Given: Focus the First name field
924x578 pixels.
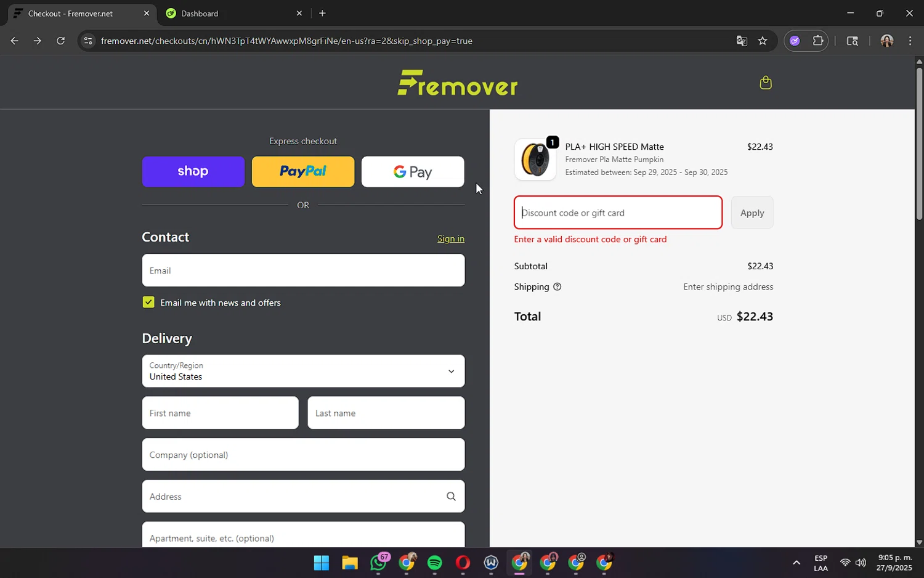Looking at the screenshot, I should click(x=220, y=413).
